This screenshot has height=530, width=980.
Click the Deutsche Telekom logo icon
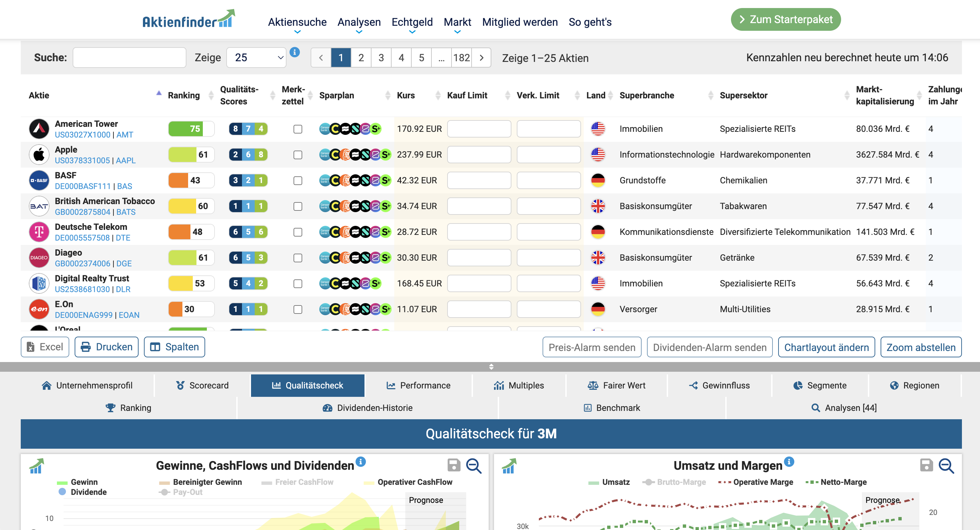(39, 232)
